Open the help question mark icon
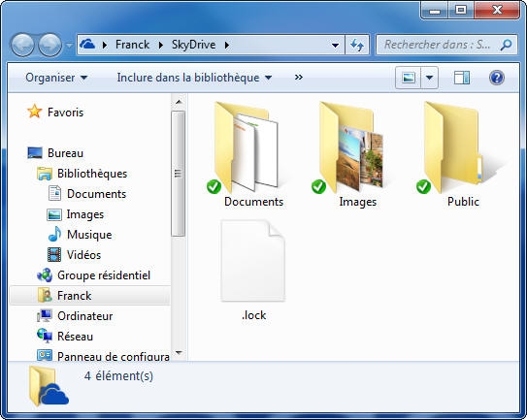Viewport: 527px width, 420px height. tap(496, 78)
